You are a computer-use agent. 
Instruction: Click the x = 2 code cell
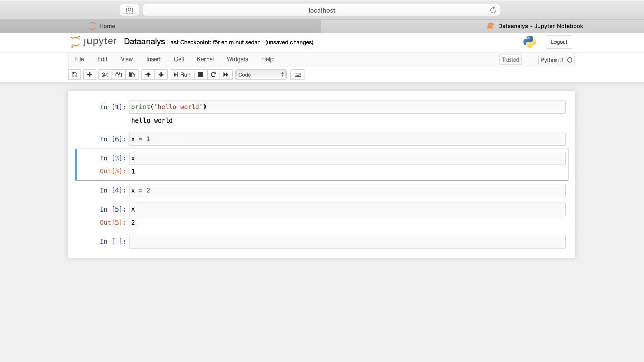[347, 190]
